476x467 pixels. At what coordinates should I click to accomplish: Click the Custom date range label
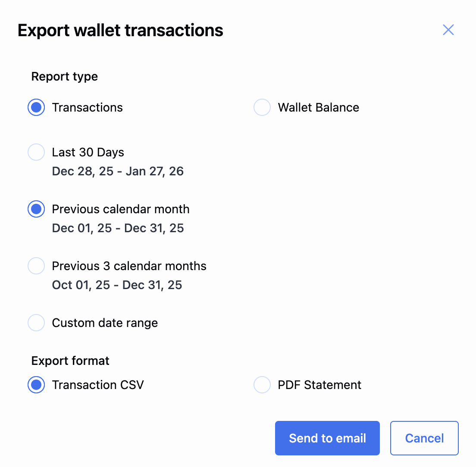point(105,323)
